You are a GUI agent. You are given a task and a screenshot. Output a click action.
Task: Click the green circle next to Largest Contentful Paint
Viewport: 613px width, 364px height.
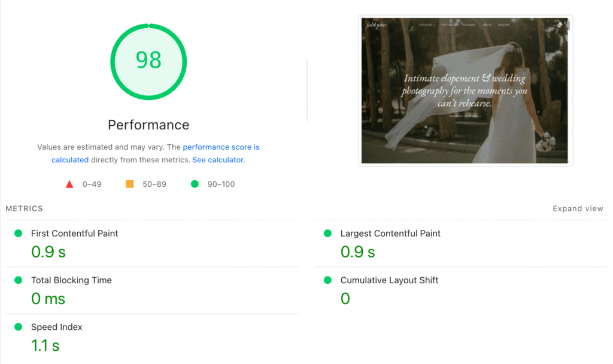coord(327,233)
